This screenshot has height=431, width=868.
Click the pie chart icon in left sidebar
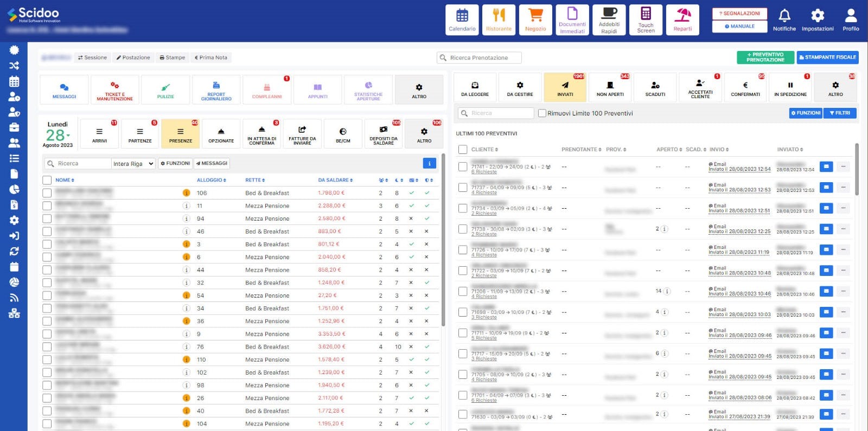tap(14, 189)
